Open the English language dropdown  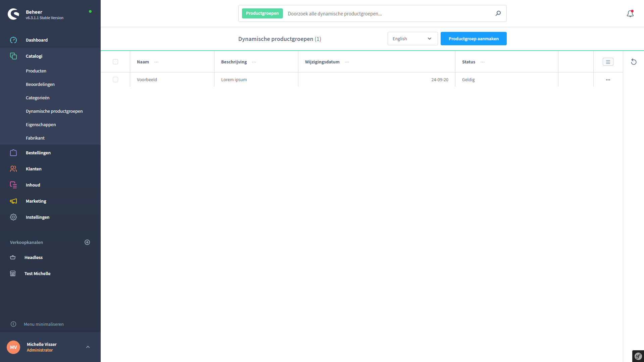coord(412,39)
